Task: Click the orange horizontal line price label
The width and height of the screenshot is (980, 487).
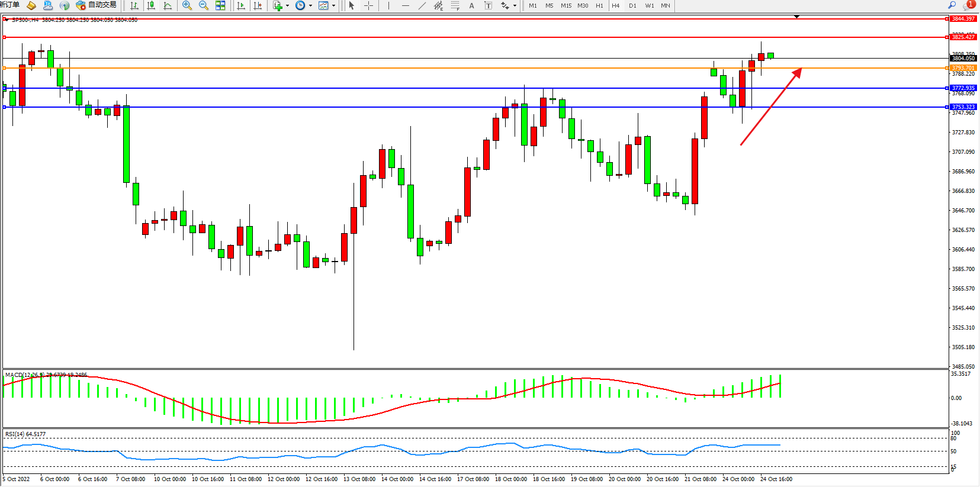Action: click(963, 68)
